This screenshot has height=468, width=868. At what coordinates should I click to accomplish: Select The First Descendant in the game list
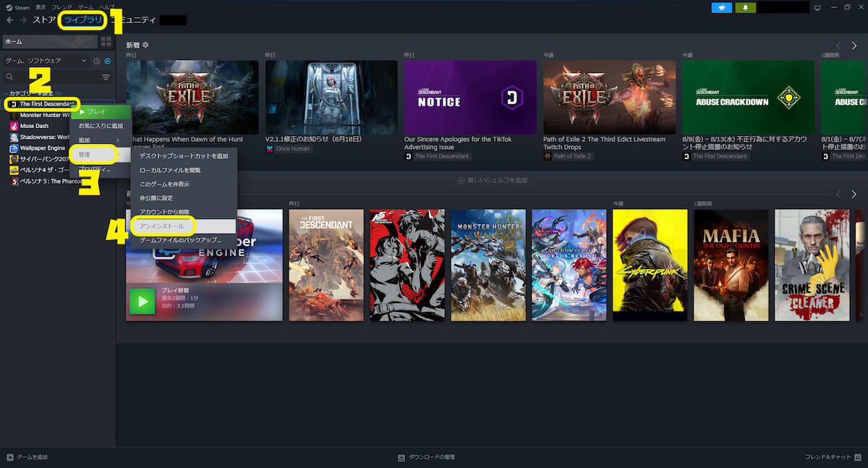48,104
